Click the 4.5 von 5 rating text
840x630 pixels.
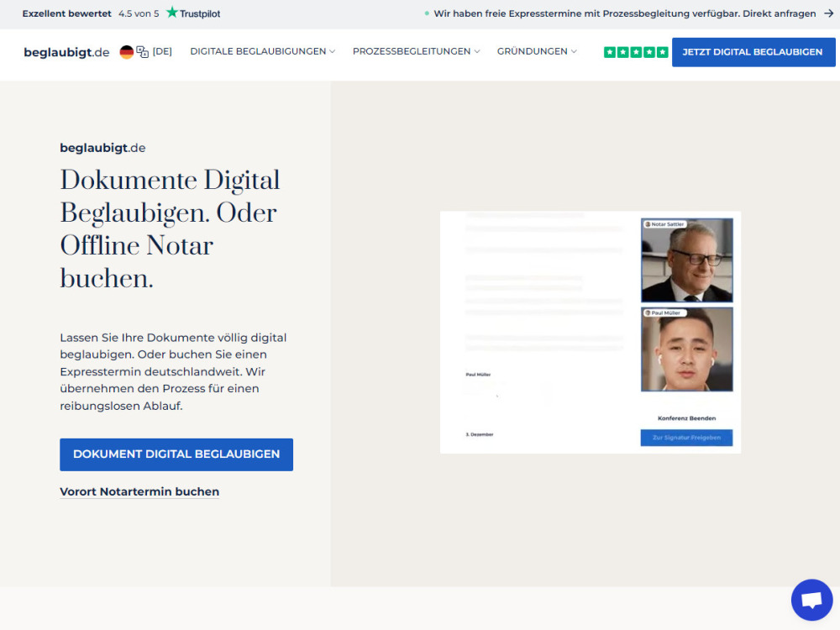click(x=139, y=13)
